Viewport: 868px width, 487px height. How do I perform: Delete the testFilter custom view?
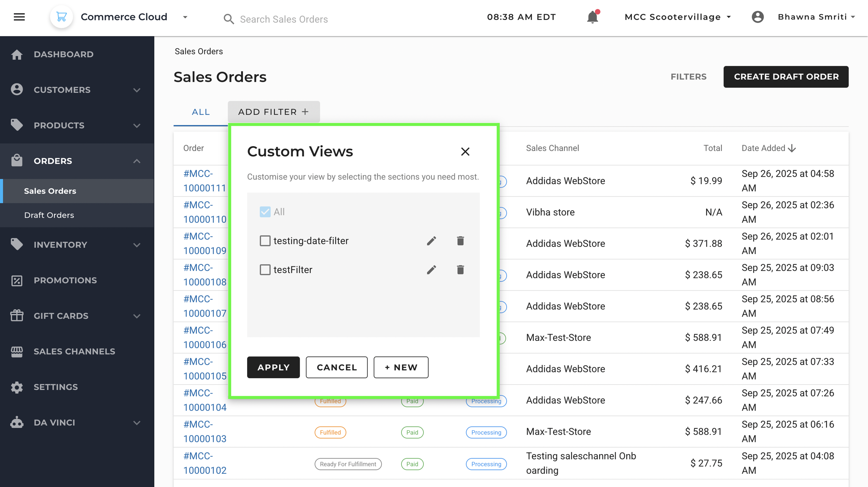460,270
